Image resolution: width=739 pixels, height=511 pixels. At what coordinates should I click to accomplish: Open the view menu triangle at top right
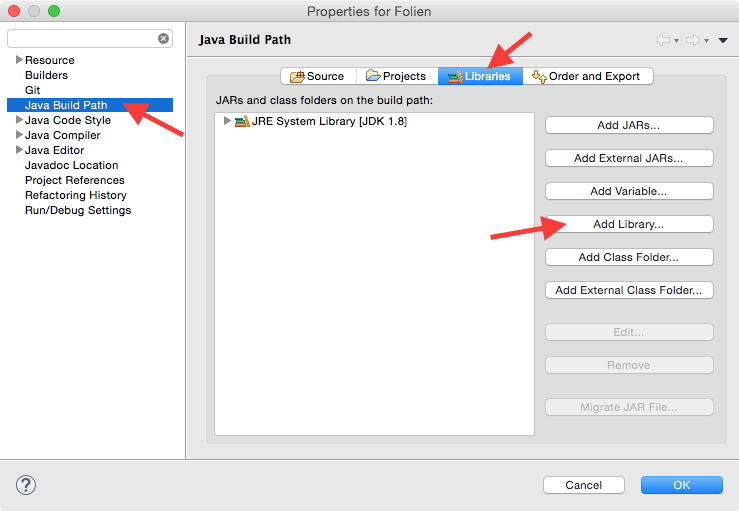(x=723, y=40)
